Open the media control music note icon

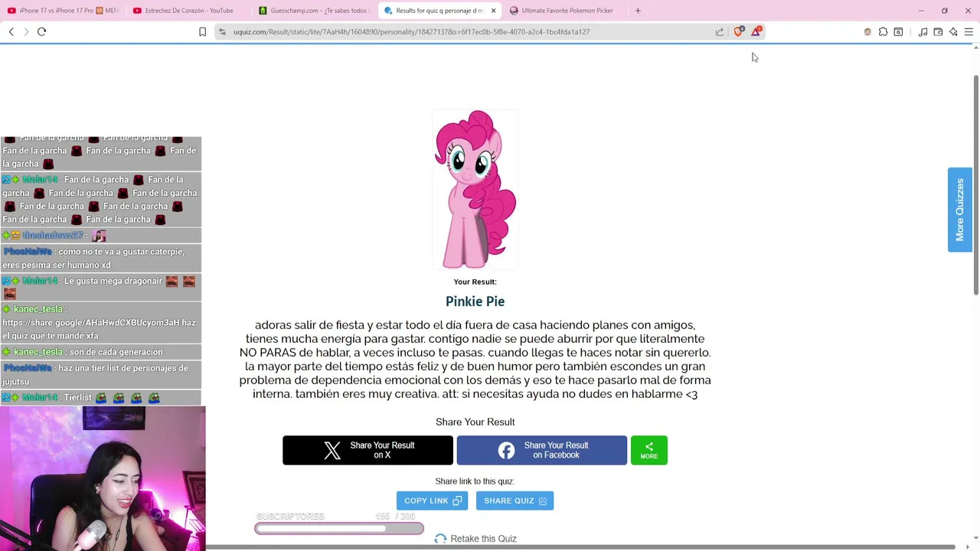[923, 31]
